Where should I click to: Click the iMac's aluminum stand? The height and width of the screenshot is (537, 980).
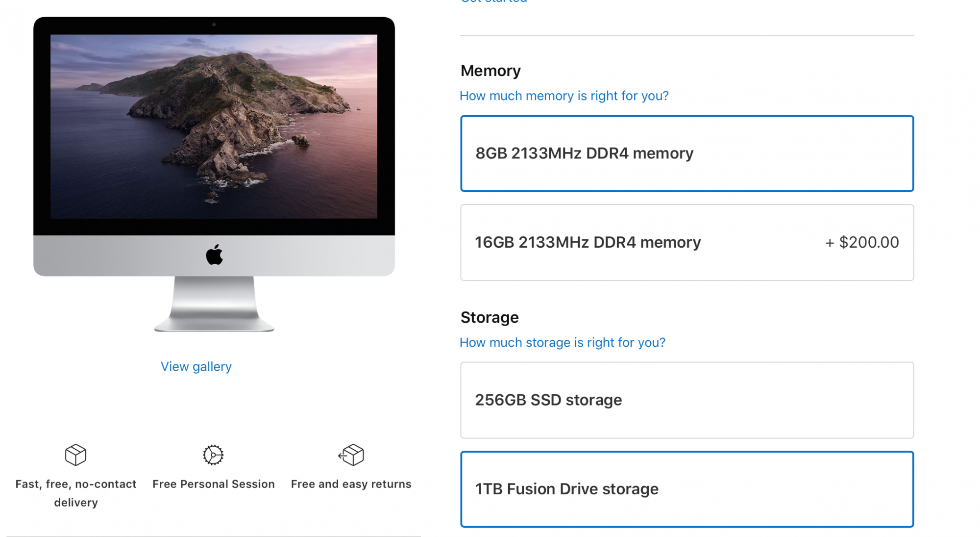[x=214, y=304]
